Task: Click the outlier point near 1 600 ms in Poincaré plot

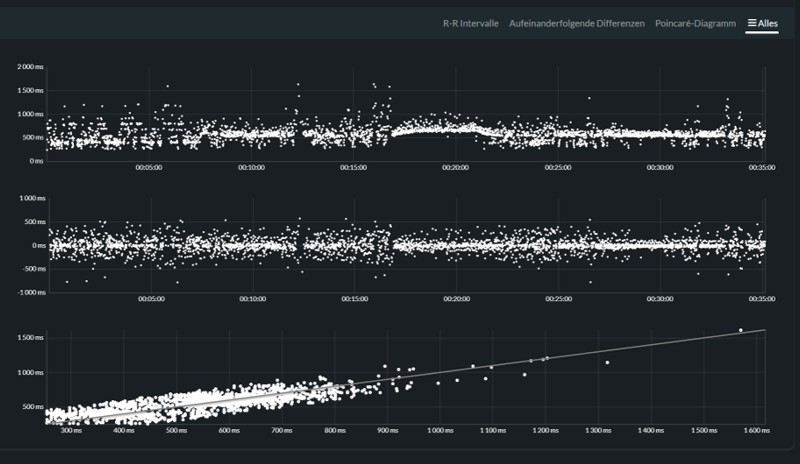Action: [741, 330]
